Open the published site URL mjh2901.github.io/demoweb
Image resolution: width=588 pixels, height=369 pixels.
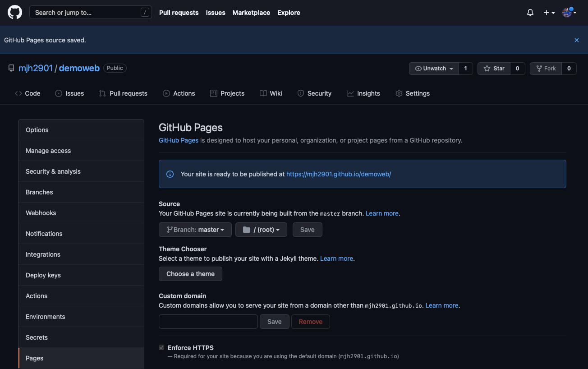tap(339, 174)
